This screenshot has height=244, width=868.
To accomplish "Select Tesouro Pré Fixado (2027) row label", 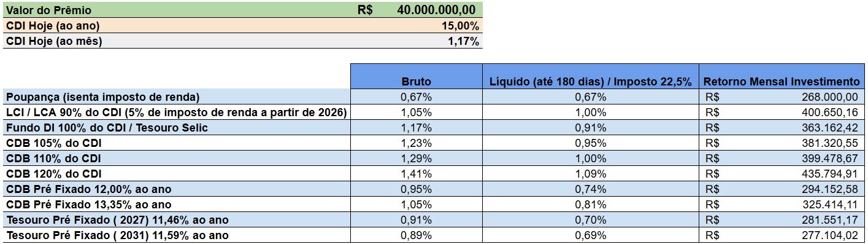I will [176, 219].
